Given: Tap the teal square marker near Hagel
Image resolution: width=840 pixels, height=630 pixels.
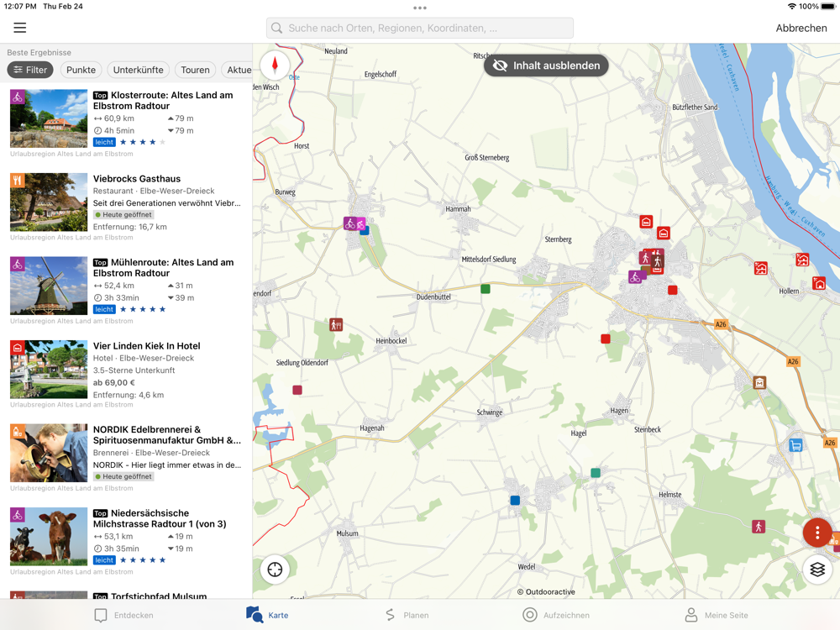Looking at the screenshot, I should (596, 472).
